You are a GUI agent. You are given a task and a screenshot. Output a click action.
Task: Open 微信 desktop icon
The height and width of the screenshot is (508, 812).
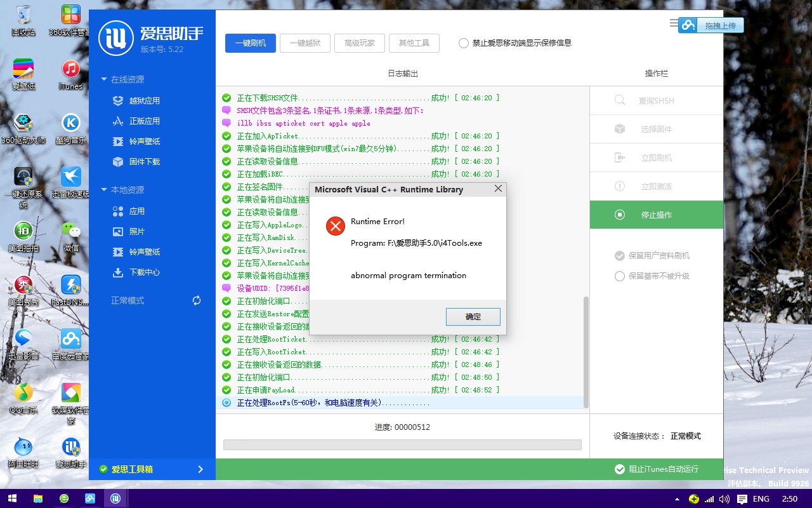coord(70,236)
